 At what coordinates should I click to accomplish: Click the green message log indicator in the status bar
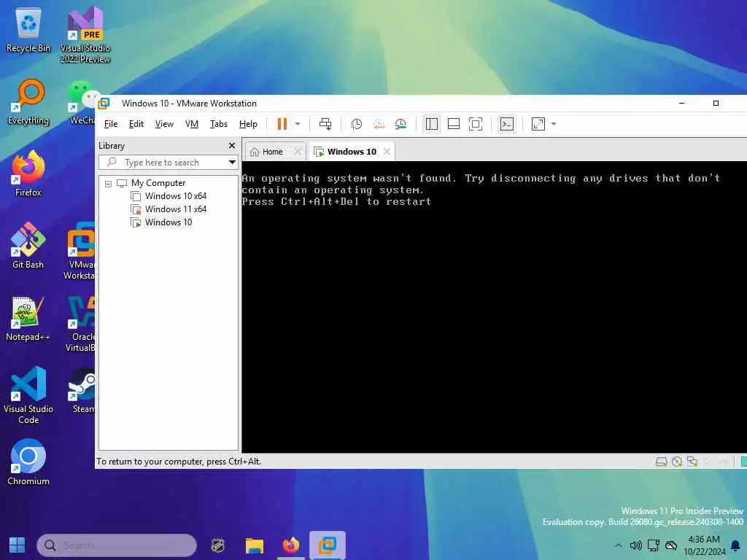(743, 462)
